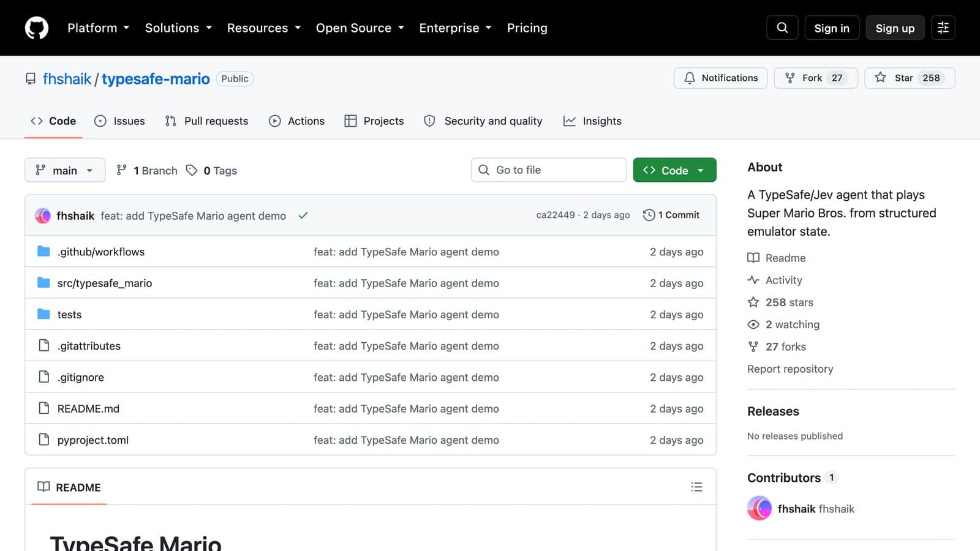View the 0 Tags link
980x551 pixels.
212,170
